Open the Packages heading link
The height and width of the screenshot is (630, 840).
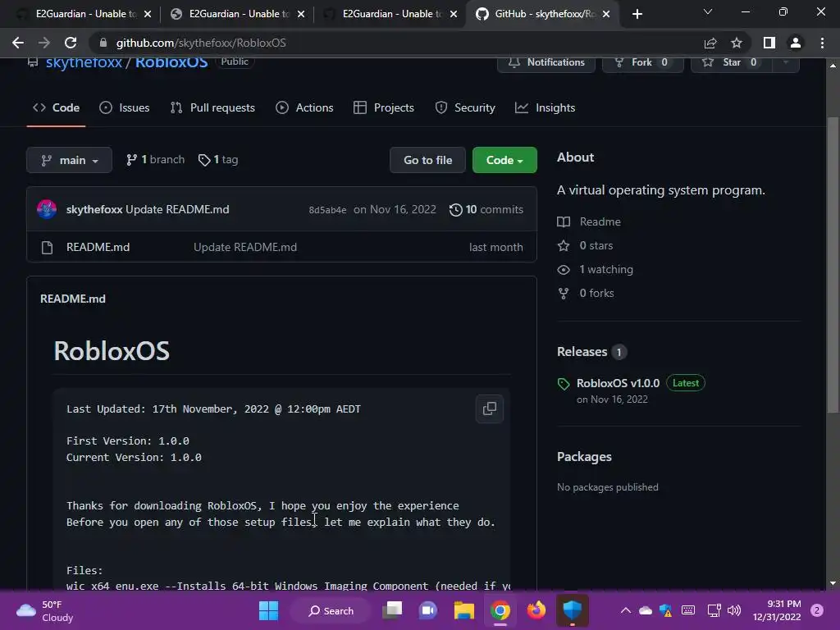click(x=584, y=457)
